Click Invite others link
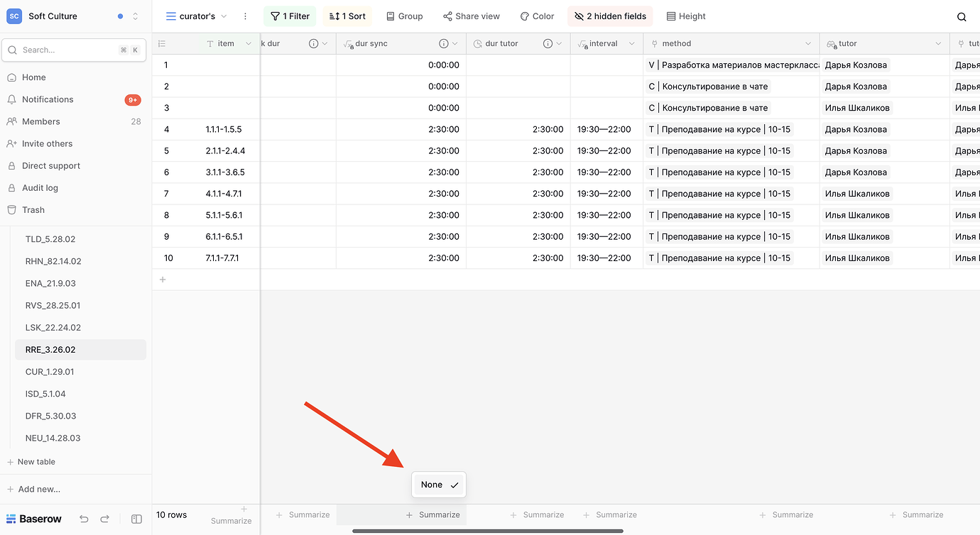980x535 pixels. pyautogui.click(x=47, y=144)
